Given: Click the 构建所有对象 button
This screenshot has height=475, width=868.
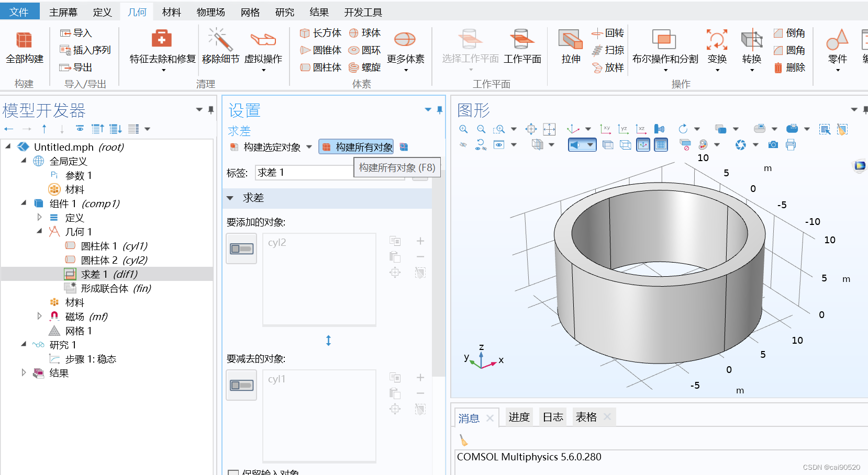Looking at the screenshot, I should click(x=356, y=146).
